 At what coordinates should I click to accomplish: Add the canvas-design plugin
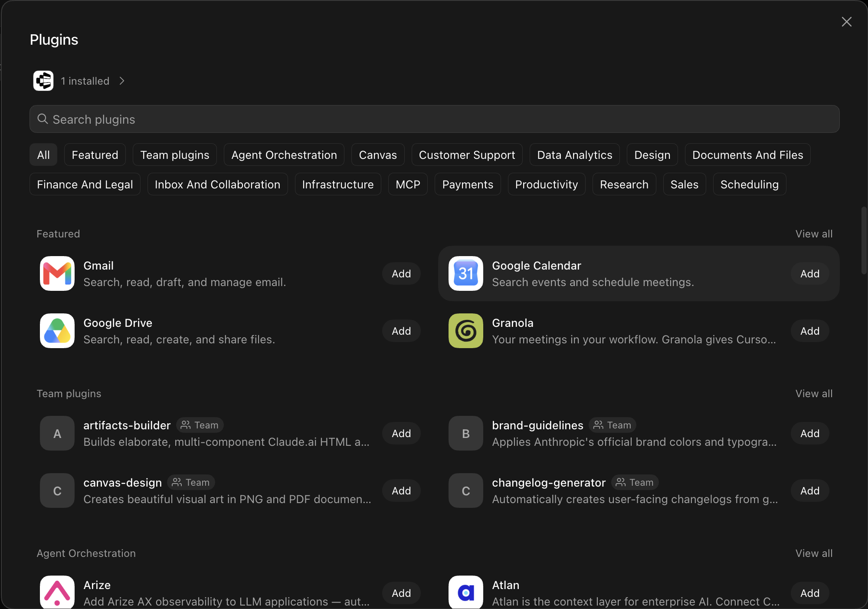pos(401,491)
